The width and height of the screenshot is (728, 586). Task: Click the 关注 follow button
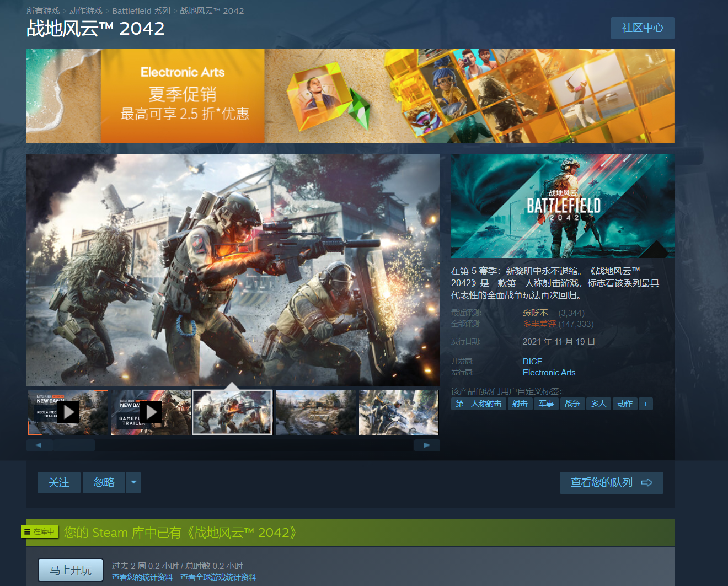pos(59,483)
